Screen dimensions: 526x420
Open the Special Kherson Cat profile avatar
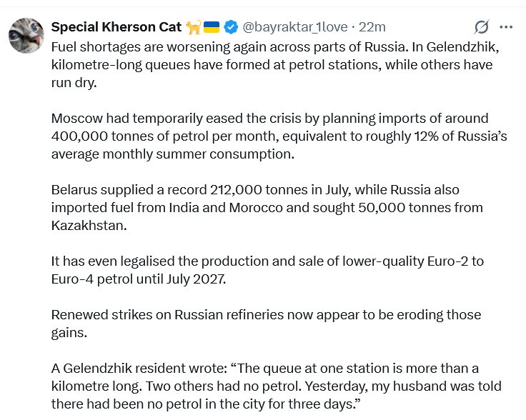26,36
